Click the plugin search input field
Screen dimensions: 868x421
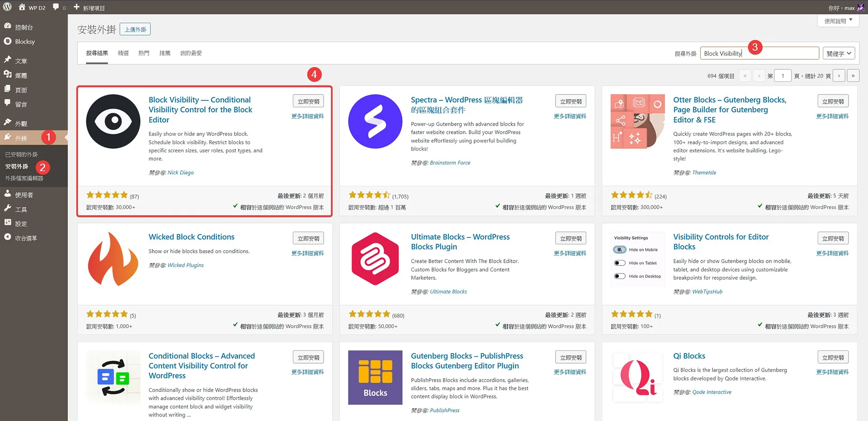759,53
